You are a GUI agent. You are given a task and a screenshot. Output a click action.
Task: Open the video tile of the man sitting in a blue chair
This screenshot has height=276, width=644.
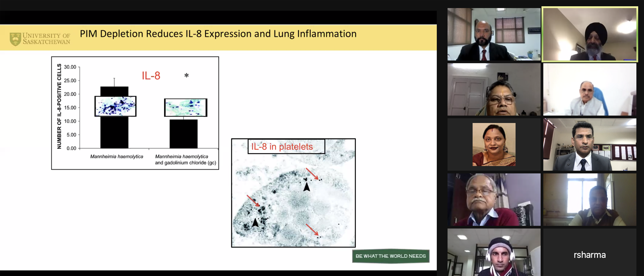(590, 89)
